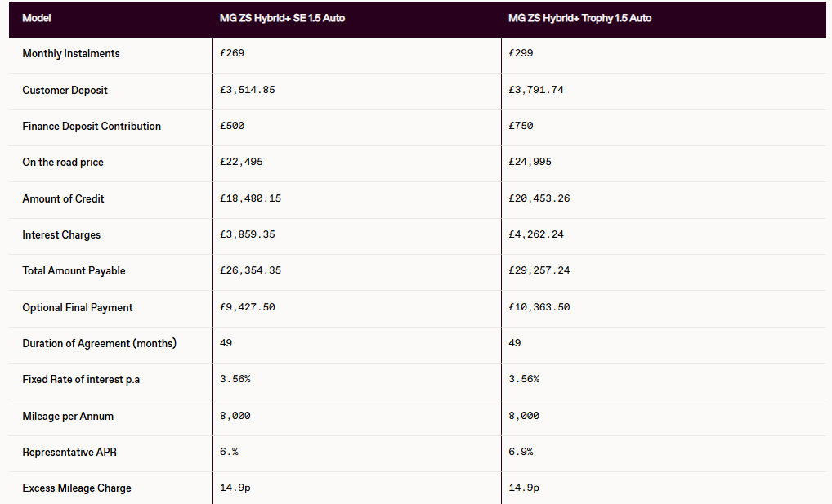Viewport: 832px width, 504px height.
Task: Click the Total Amount Payable £26,354.35 value
Action: [250, 270]
